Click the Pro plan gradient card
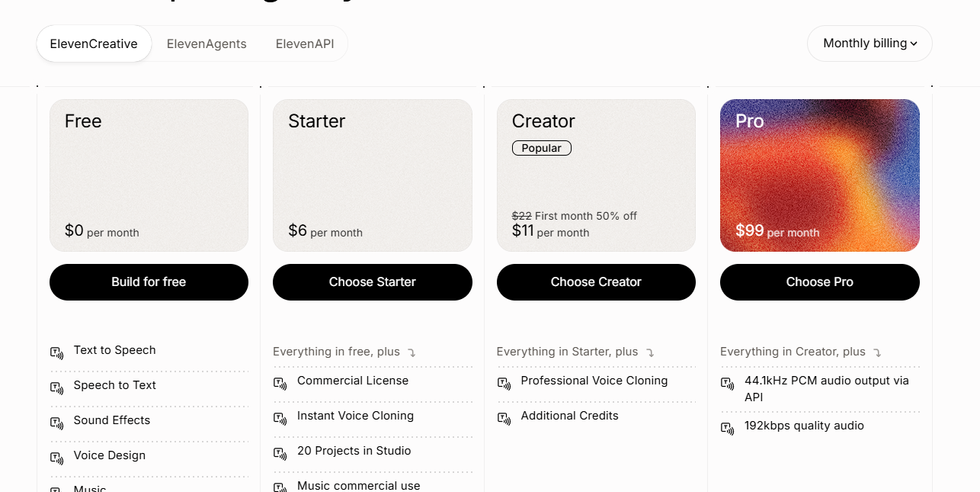 (x=820, y=175)
